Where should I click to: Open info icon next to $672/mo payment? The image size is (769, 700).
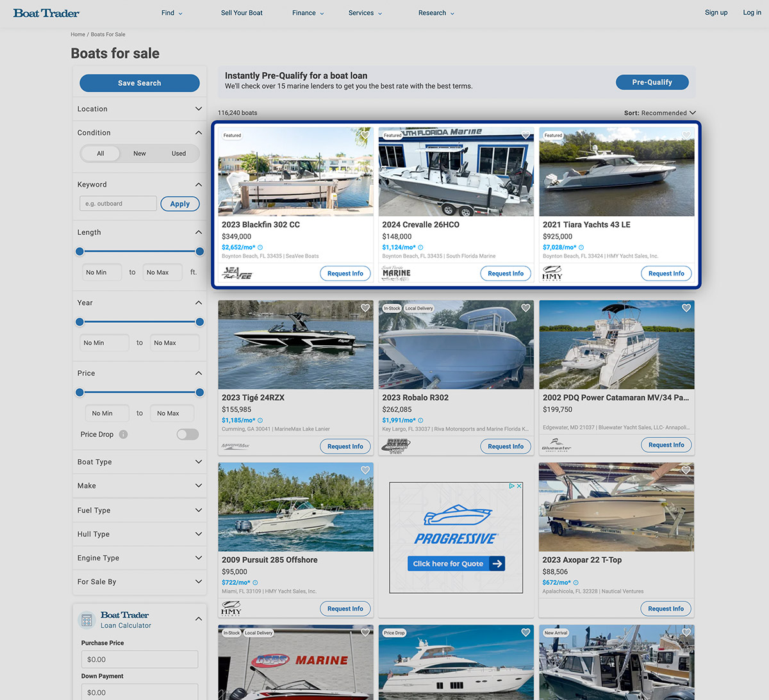tap(575, 583)
